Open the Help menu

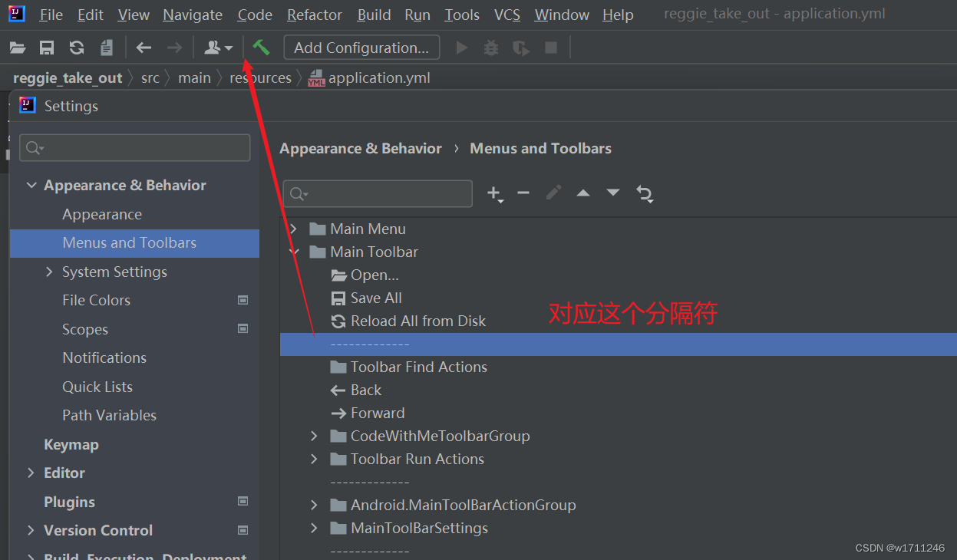618,15
